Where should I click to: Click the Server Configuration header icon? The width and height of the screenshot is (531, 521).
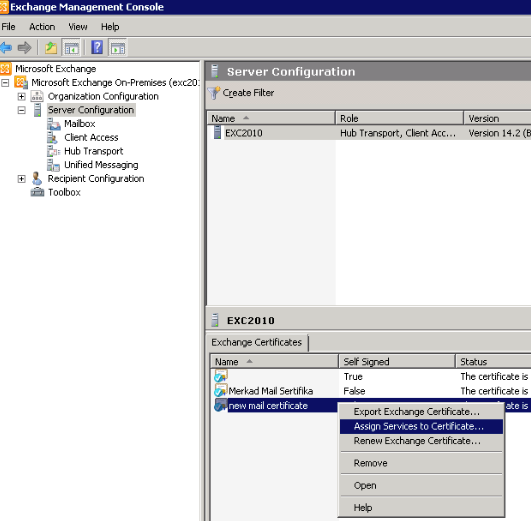coord(214,71)
